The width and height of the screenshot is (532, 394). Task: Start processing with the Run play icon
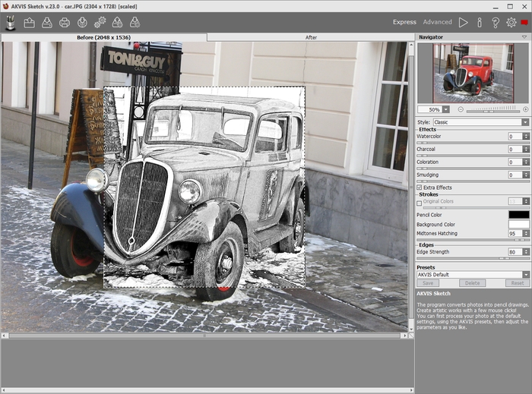(x=463, y=22)
